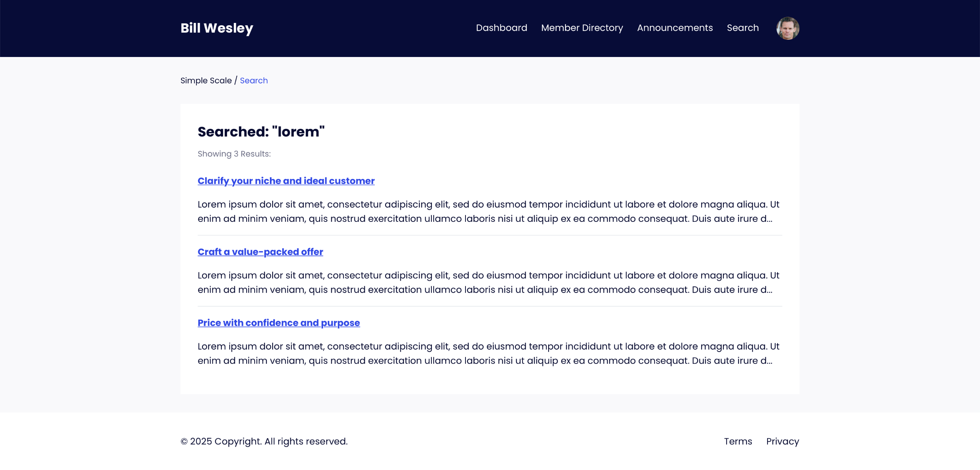Click the footer copyright notice
Screen dimensions: 980x470
tap(264, 441)
